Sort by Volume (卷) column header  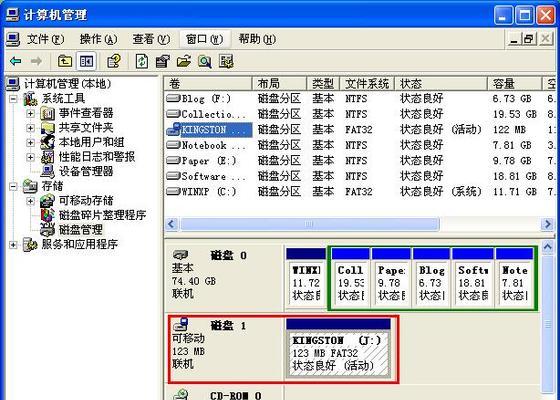coord(208,84)
